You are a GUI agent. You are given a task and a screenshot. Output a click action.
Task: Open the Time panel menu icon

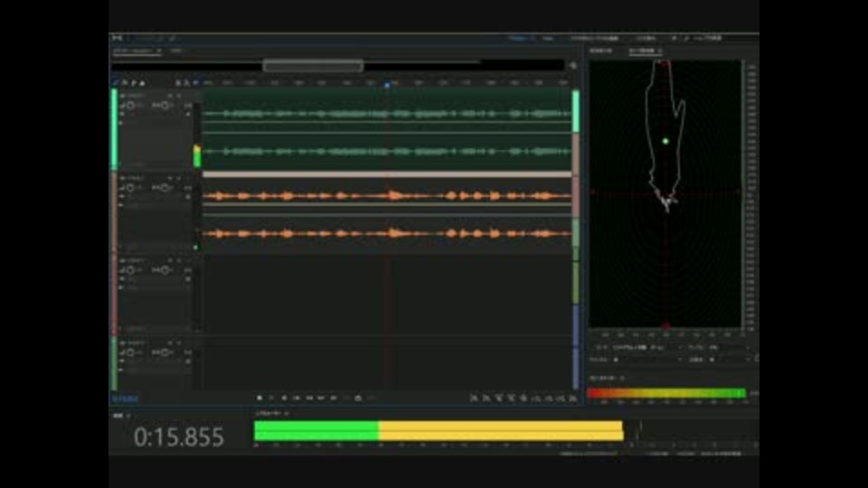click(x=129, y=416)
